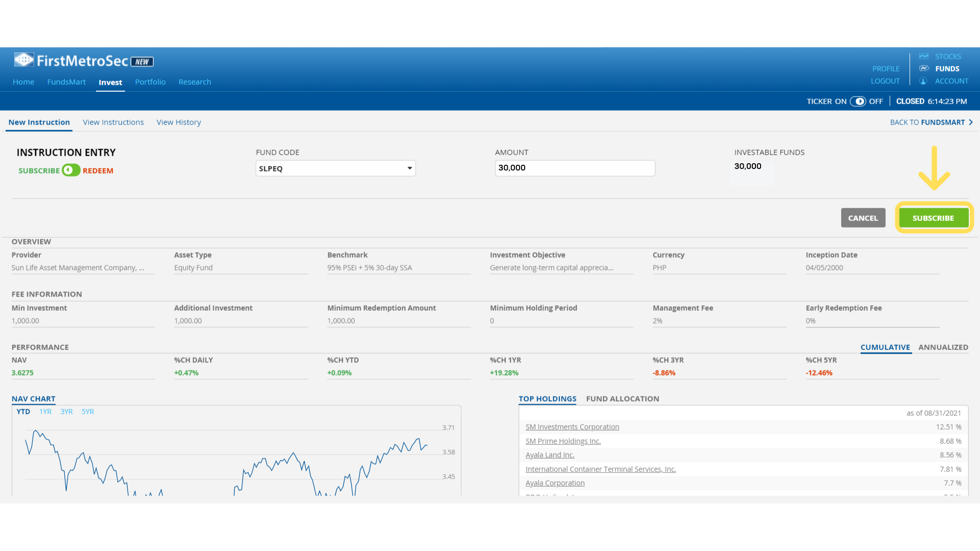Click the Funds icon in header
The width and height of the screenshot is (980, 551).
(x=924, y=68)
